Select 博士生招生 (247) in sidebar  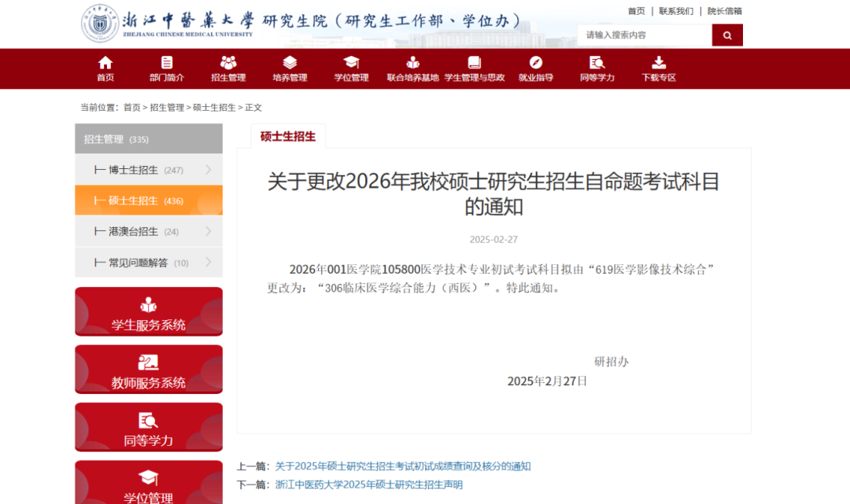pyautogui.click(x=149, y=170)
